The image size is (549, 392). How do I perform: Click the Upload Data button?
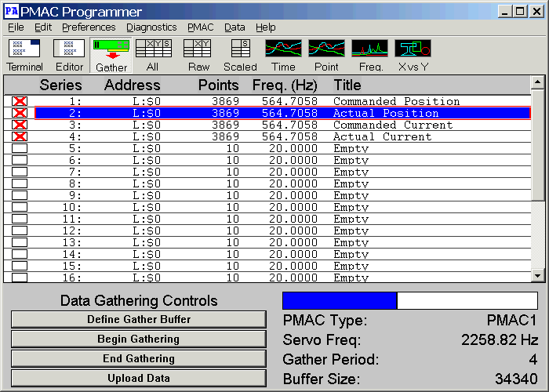point(139,378)
